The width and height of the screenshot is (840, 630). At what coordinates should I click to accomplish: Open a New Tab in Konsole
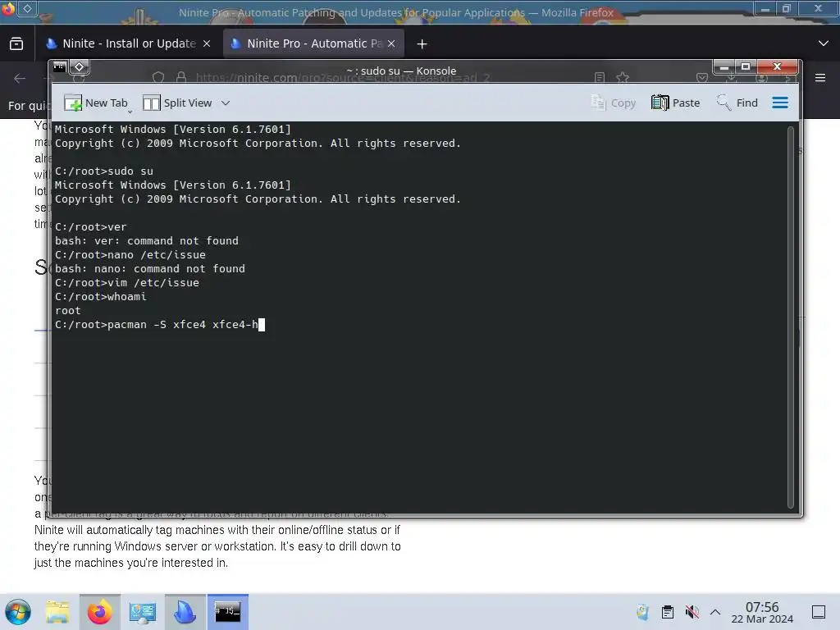pyautogui.click(x=97, y=103)
